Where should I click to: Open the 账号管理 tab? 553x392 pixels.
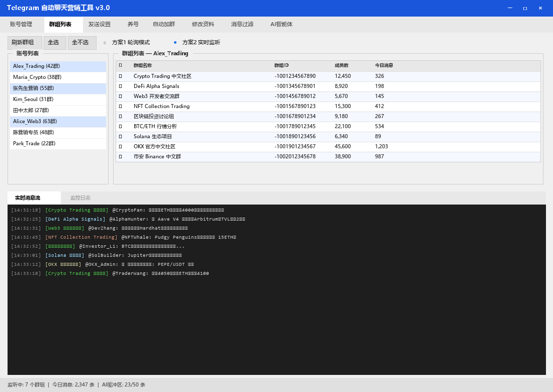(x=21, y=24)
